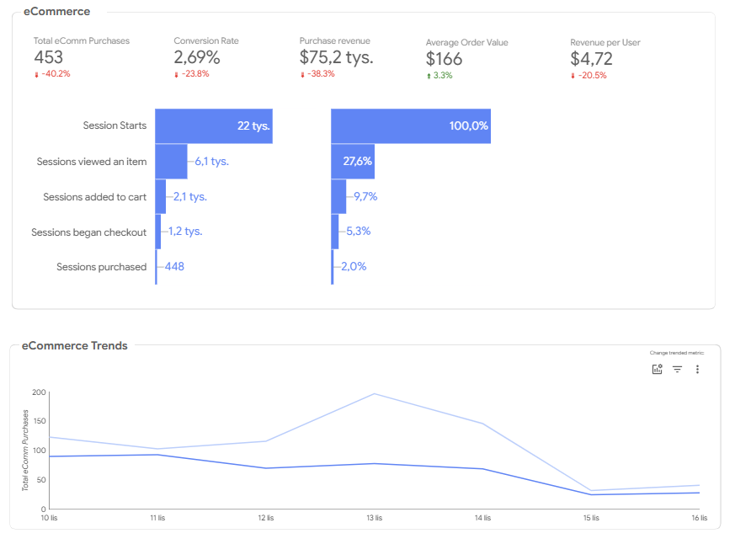
Task: Click the 15 lis x-axis date label
Action: [591, 518]
